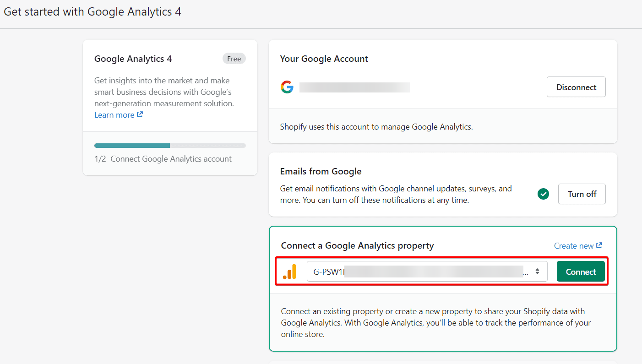Image resolution: width=642 pixels, height=364 pixels.
Task: Click the 'Emails from Google' heading
Action: [321, 171]
